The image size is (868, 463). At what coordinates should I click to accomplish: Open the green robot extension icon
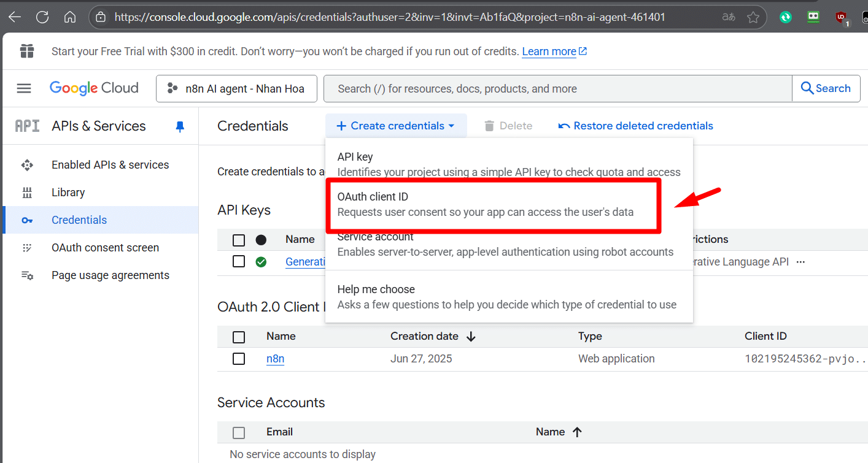[814, 17]
